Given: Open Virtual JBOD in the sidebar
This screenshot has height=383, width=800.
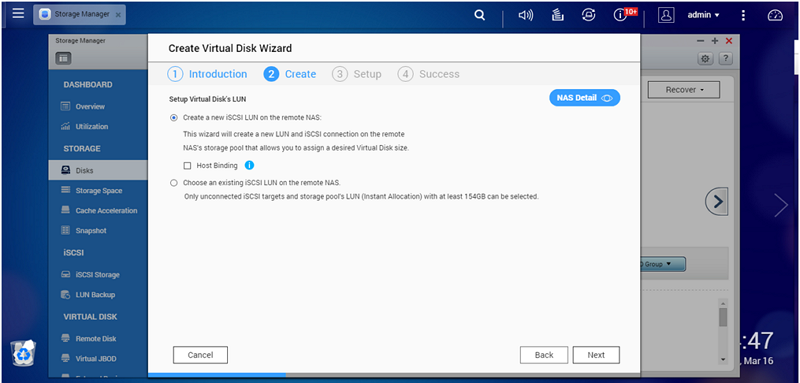Looking at the screenshot, I should [96, 359].
